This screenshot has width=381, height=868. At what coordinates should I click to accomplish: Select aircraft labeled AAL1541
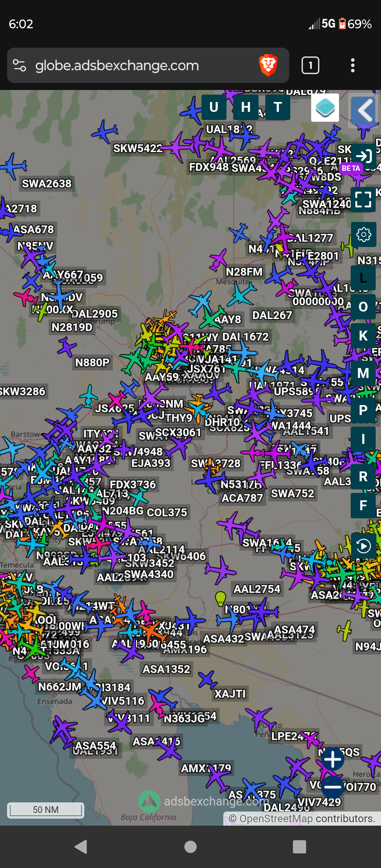tap(306, 431)
